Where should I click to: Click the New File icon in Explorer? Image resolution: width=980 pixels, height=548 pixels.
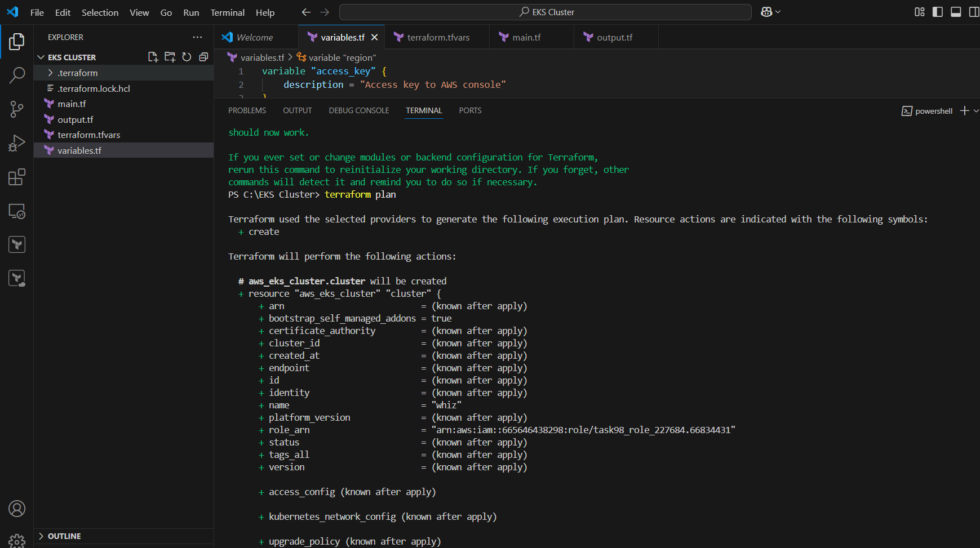coord(153,57)
